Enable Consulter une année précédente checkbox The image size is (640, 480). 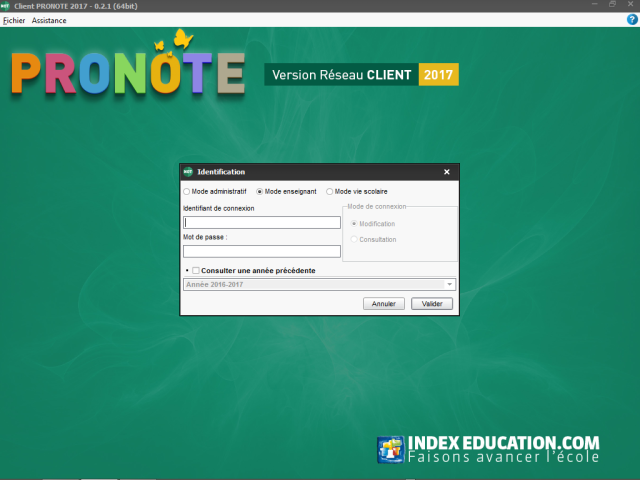(x=196, y=270)
